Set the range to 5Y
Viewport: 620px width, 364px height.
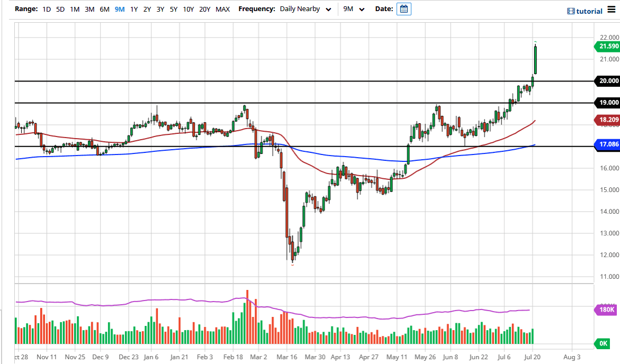point(174,9)
